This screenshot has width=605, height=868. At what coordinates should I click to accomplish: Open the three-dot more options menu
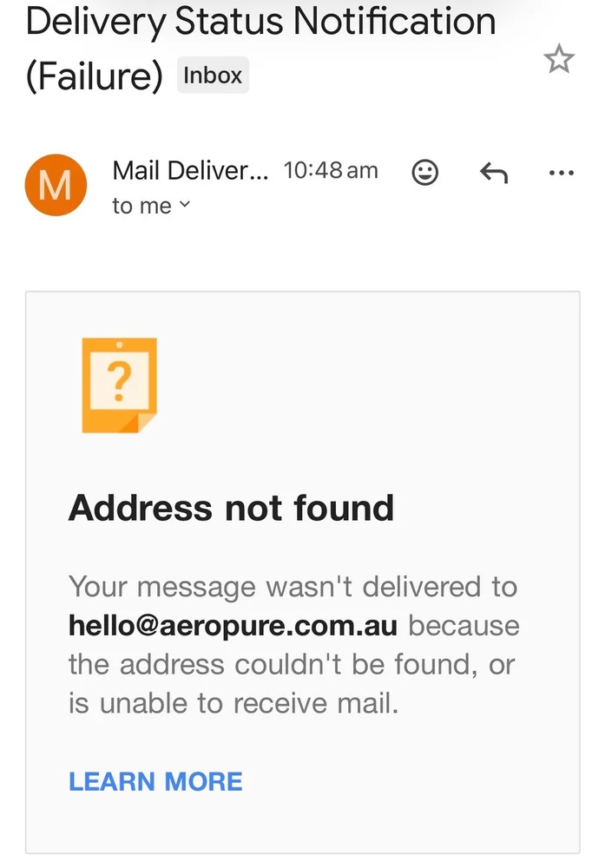click(x=562, y=173)
